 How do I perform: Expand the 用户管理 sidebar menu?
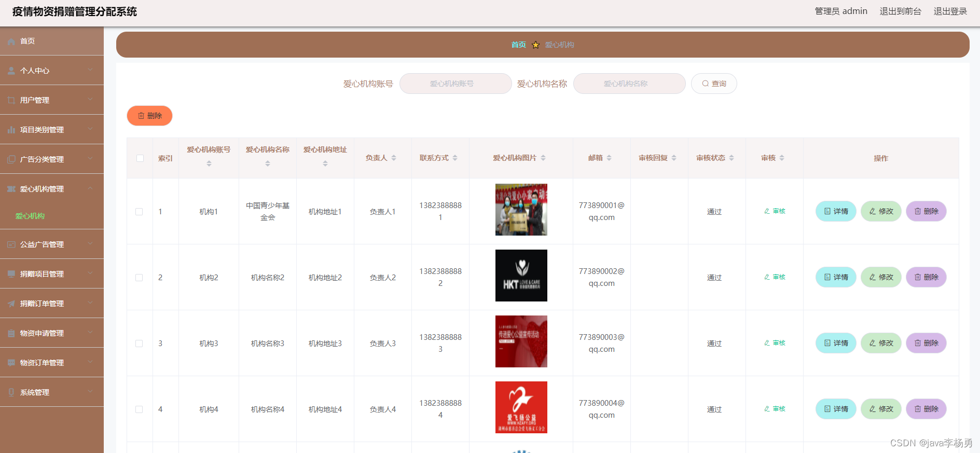pyautogui.click(x=52, y=100)
